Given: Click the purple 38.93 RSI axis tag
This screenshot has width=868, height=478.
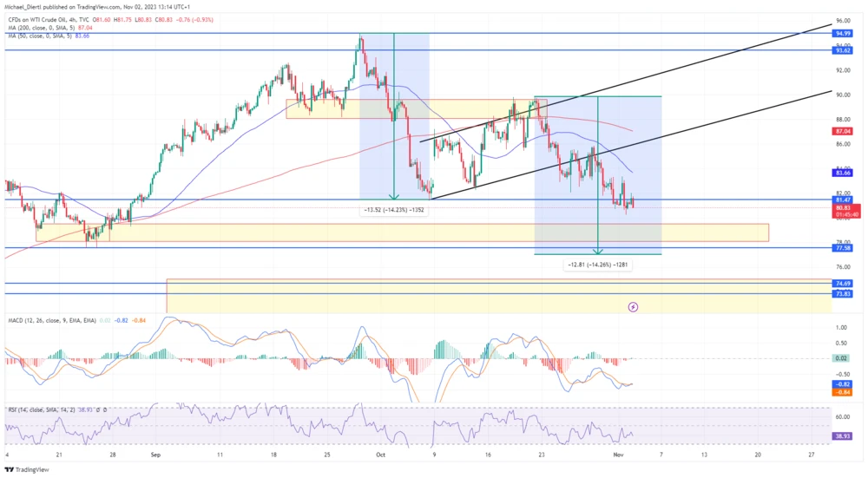Looking at the screenshot, I should (842, 436).
